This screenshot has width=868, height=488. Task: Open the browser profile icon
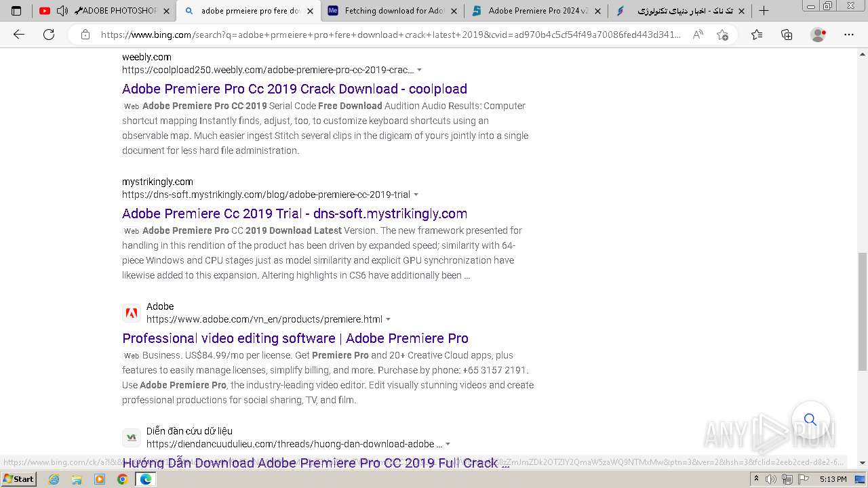(x=818, y=35)
